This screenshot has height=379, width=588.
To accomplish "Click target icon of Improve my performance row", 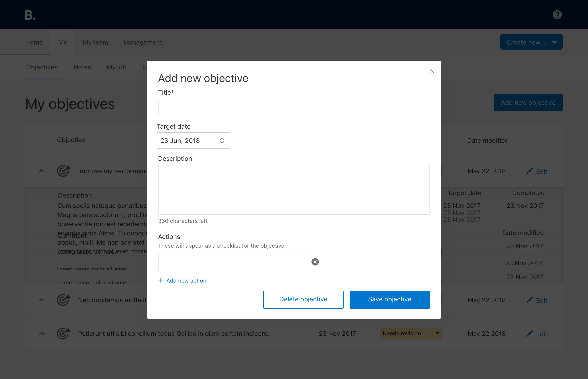I will pos(64,171).
